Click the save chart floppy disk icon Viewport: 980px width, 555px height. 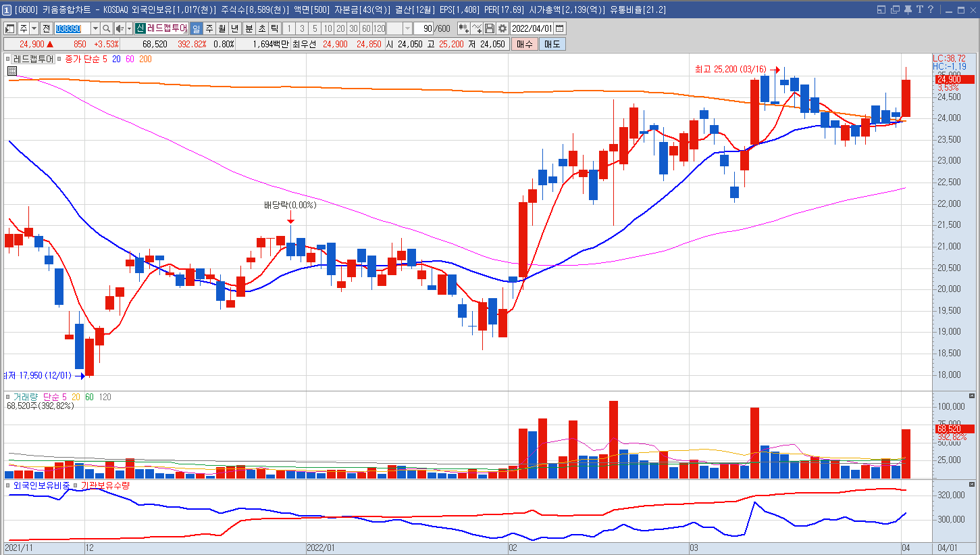490,28
